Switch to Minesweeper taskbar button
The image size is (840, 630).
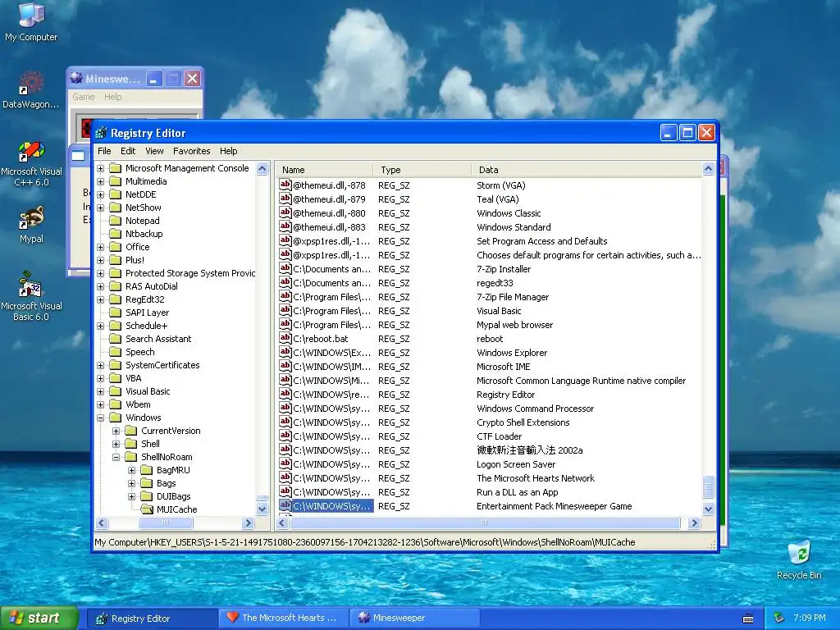pyautogui.click(x=414, y=618)
